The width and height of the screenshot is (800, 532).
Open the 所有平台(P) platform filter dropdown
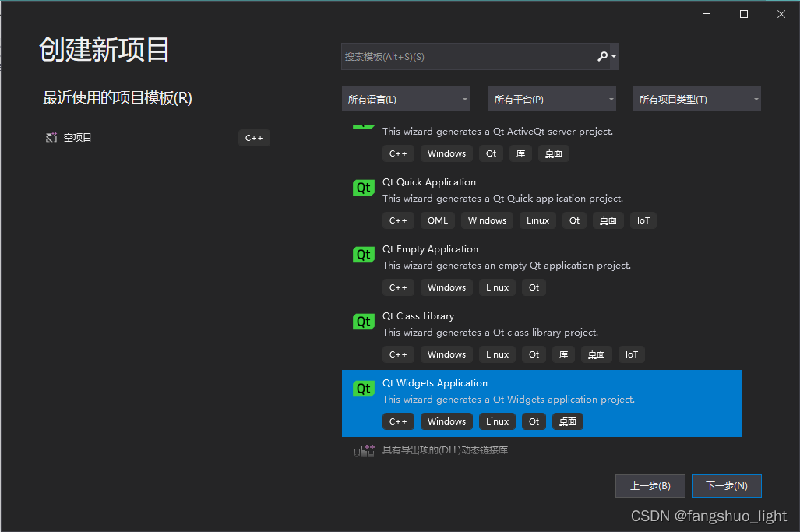pyautogui.click(x=552, y=99)
